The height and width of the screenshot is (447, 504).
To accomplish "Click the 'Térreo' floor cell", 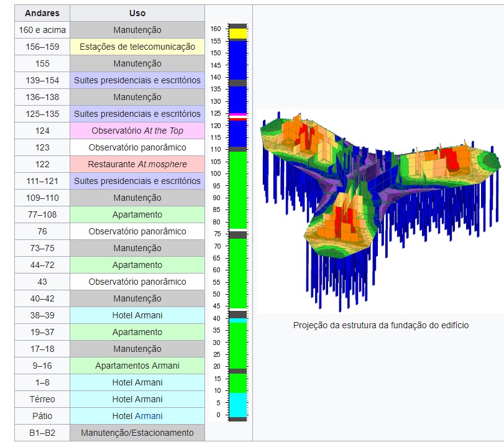I will click(x=42, y=399).
